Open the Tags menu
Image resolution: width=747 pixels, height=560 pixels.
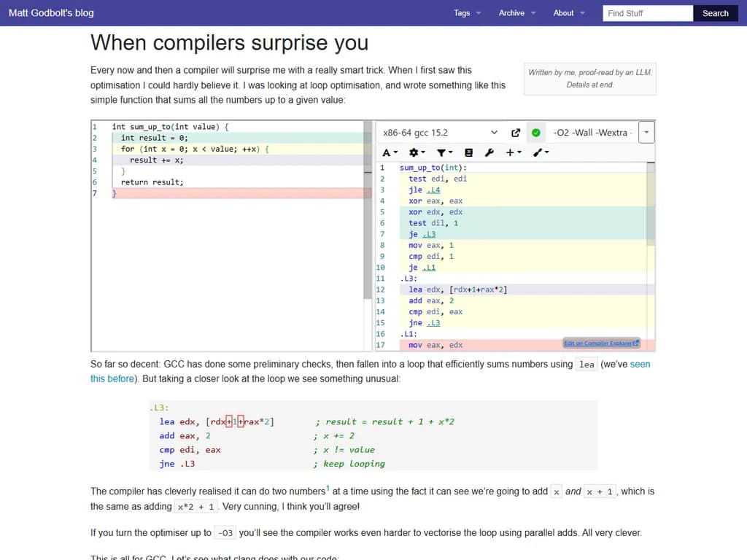[x=467, y=13]
